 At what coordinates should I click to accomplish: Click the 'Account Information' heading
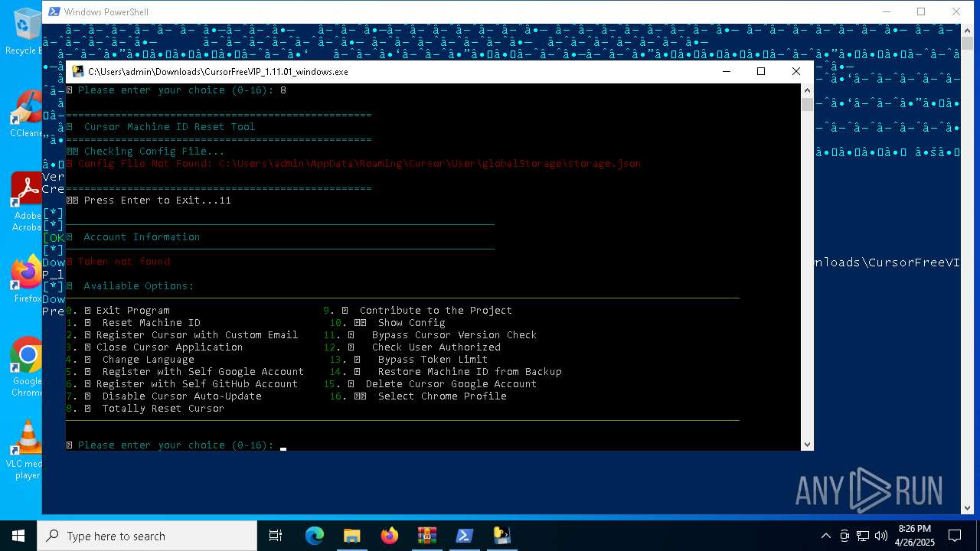point(142,236)
